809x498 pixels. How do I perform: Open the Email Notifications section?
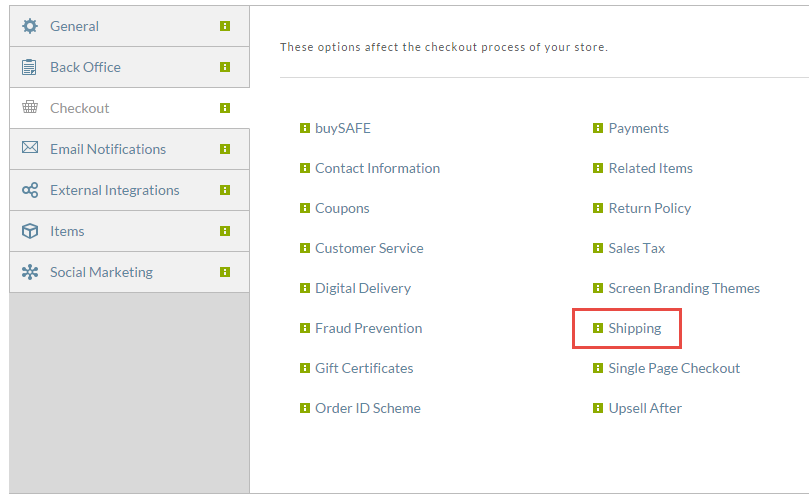[130, 149]
